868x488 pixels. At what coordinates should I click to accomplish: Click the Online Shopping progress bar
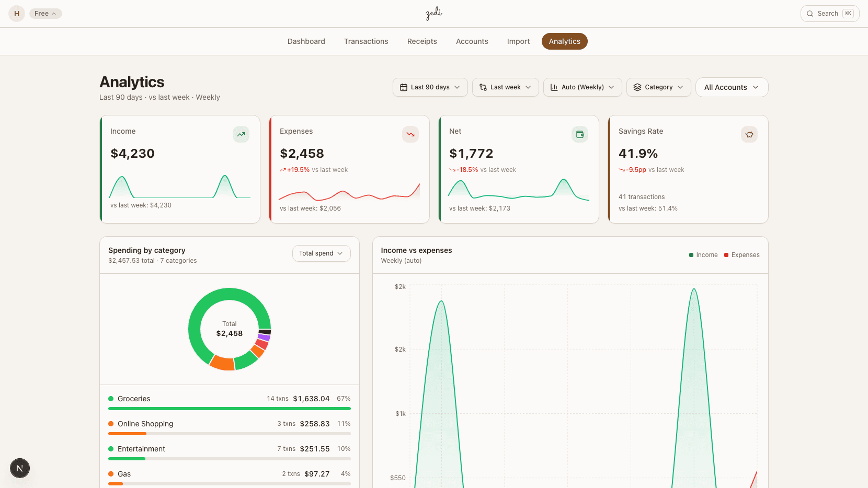pos(230,434)
